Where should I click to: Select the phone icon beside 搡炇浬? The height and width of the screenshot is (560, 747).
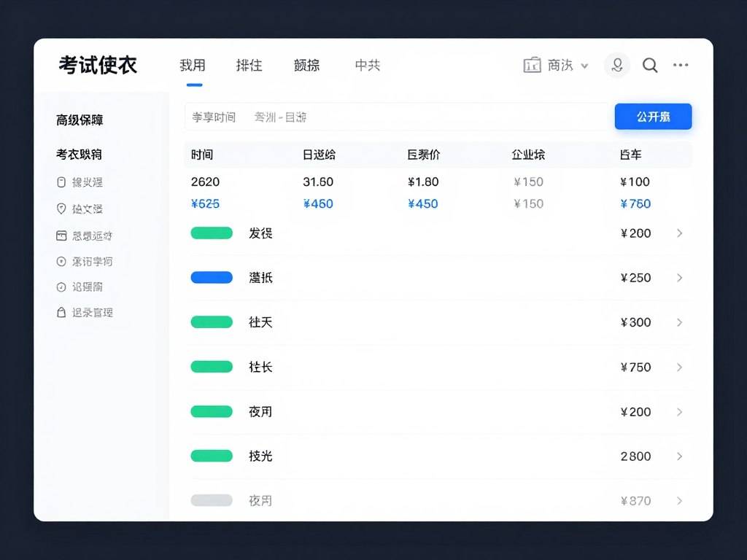(61, 182)
